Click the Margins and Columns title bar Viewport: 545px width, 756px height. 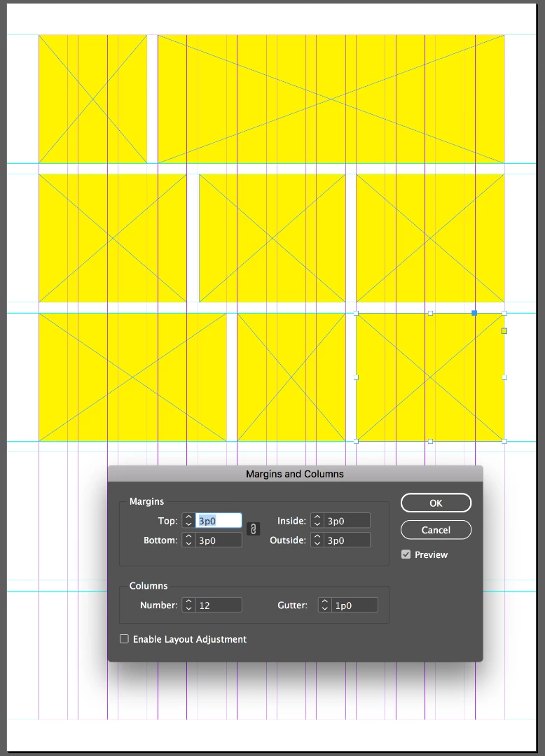[x=295, y=474]
